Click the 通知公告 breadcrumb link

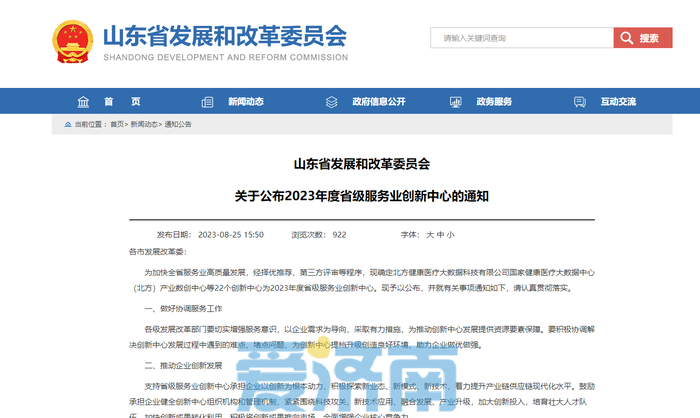point(178,125)
